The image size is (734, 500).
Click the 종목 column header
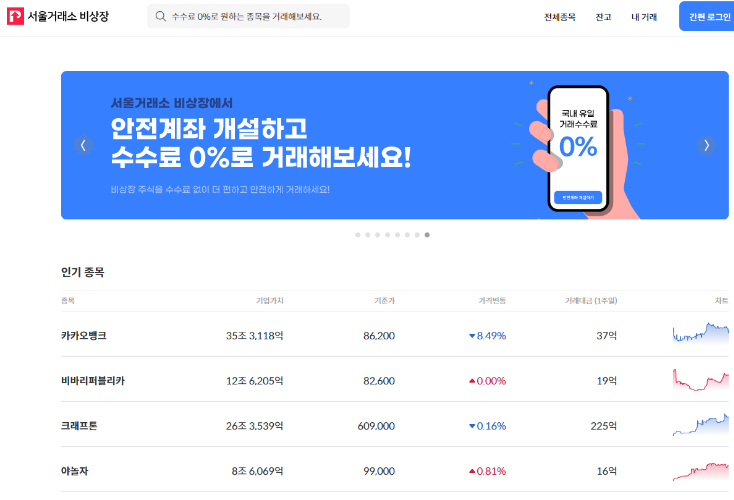[67, 301]
